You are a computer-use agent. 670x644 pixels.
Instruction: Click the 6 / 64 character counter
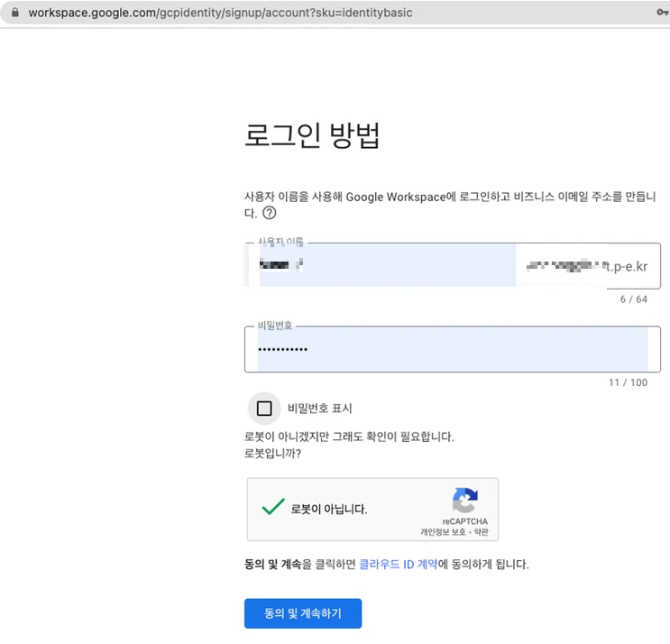coord(634,299)
